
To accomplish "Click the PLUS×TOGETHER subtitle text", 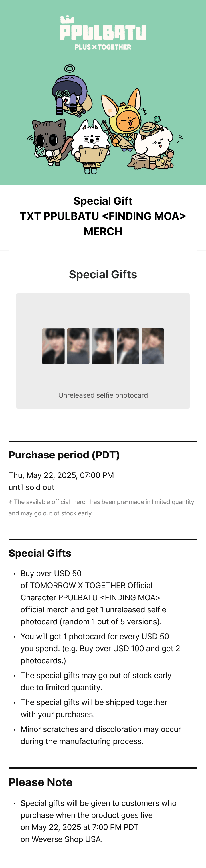I will click(x=103, y=47).
